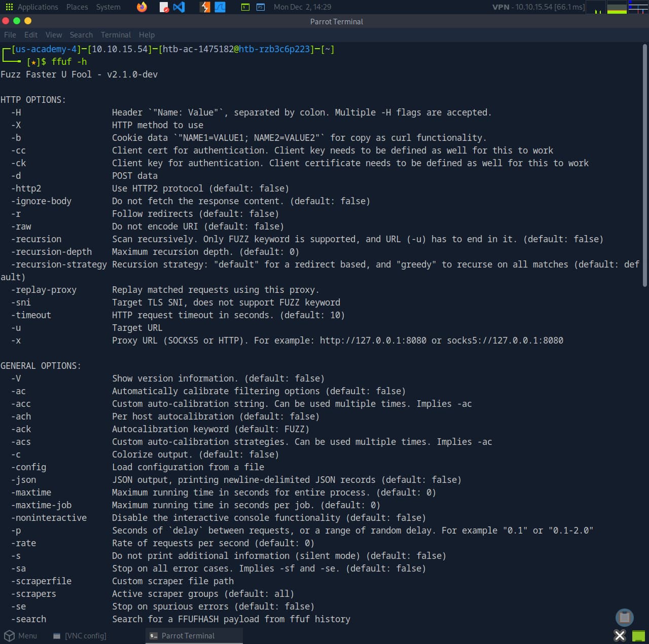Launch Firefox from the top panel
The width and height of the screenshot is (649, 644).
coord(142,7)
